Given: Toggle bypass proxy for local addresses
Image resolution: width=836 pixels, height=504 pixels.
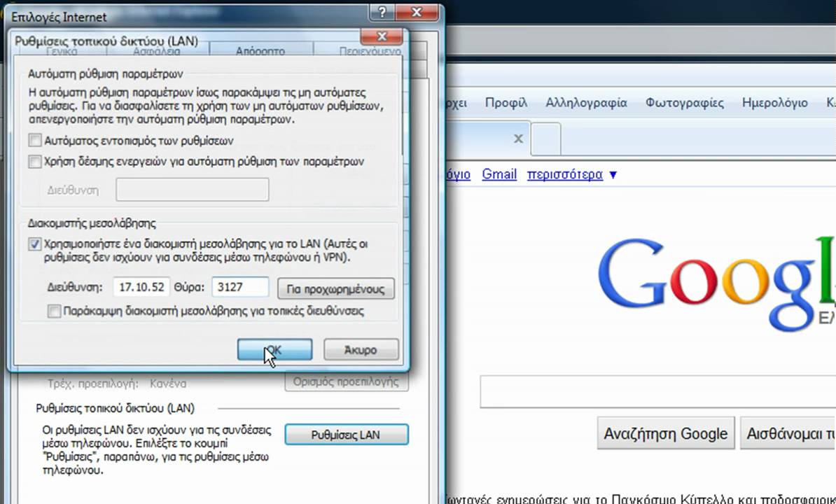Looking at the screenshot, I should 55,311.
